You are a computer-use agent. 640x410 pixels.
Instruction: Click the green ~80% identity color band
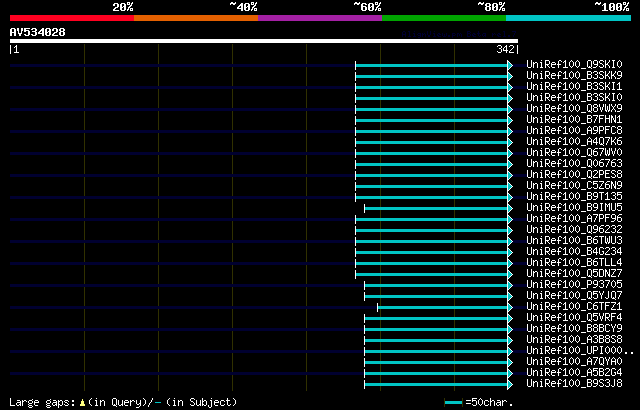(444, 18)
